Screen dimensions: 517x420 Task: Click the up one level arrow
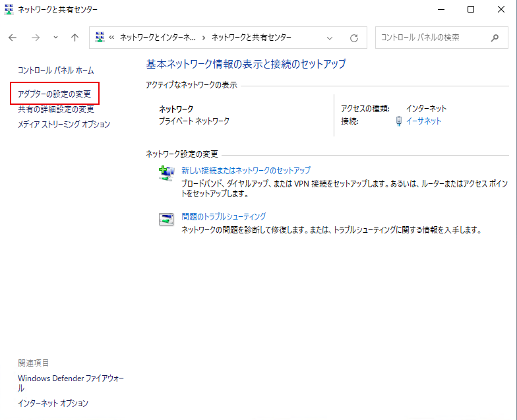click(75, 38)
